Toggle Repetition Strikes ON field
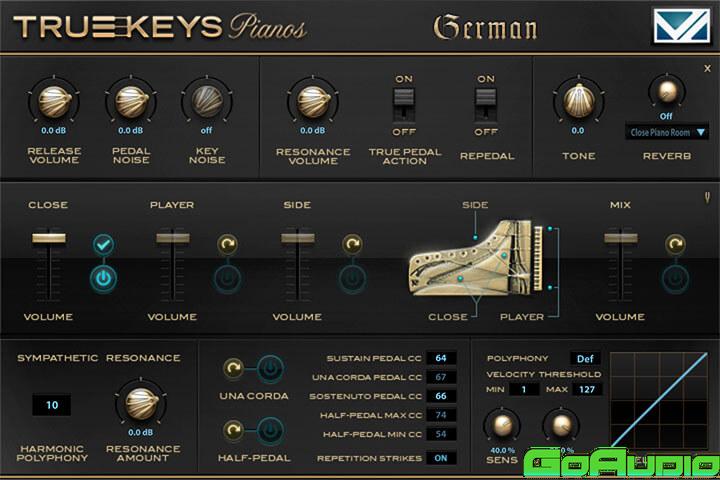 click(441, 458)
